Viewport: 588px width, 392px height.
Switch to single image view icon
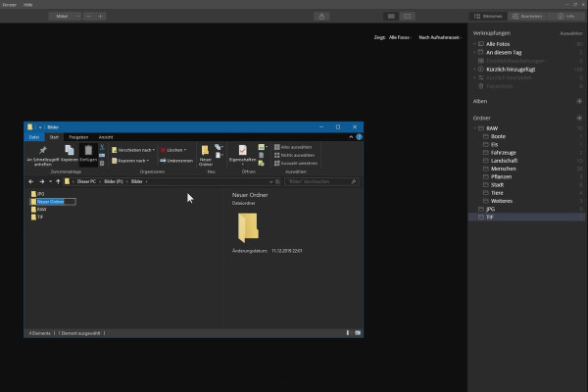point(408,16)
